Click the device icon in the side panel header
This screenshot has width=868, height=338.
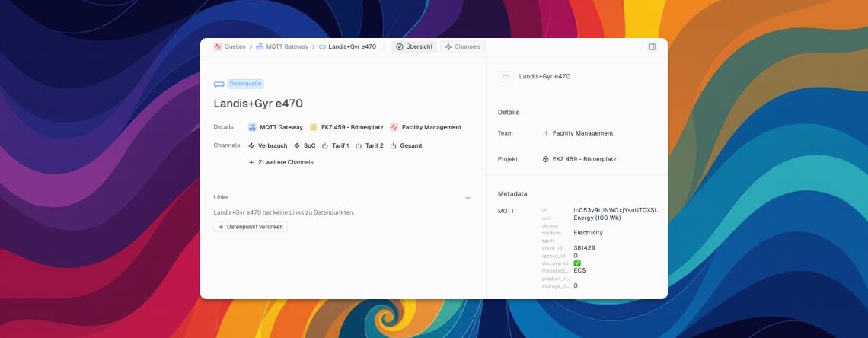coord(506,77)
